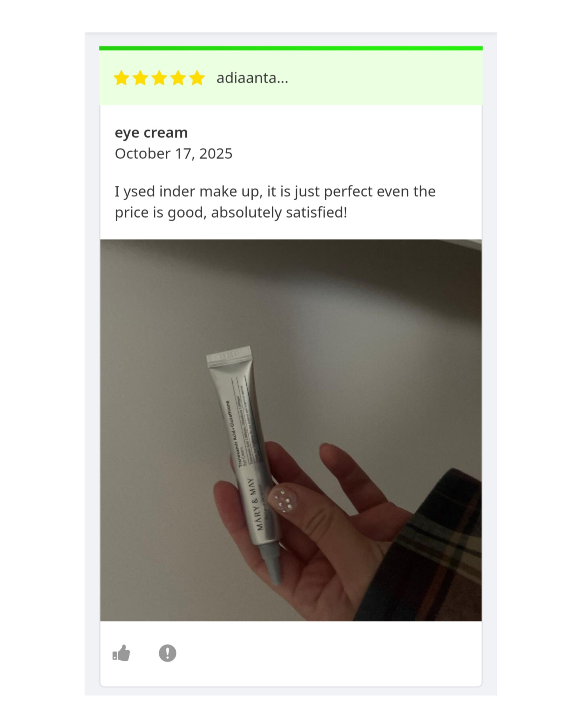Viewport: 582px width, 728px height.
Task: Click the green bar atop review card
Action: click(291, 48)
